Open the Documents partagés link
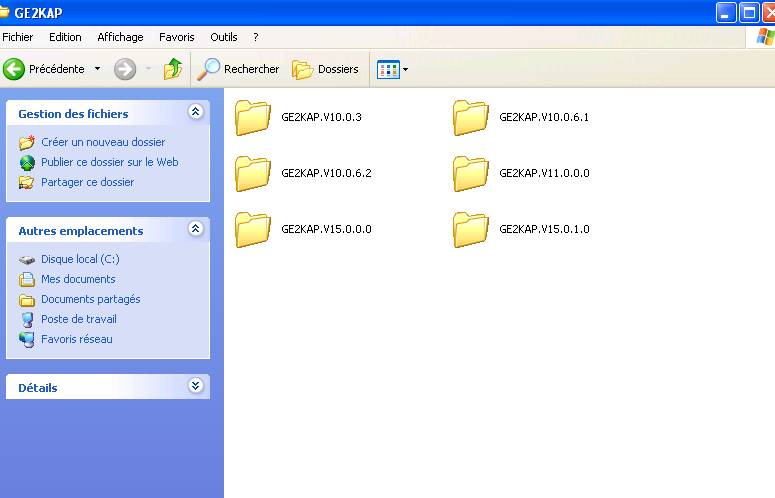 90,299
